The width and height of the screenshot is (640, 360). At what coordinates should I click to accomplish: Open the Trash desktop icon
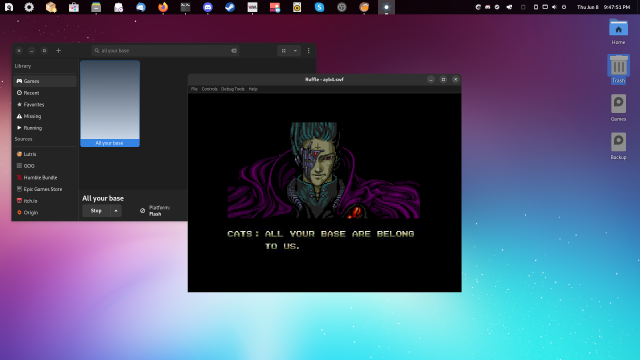point(618,69)
